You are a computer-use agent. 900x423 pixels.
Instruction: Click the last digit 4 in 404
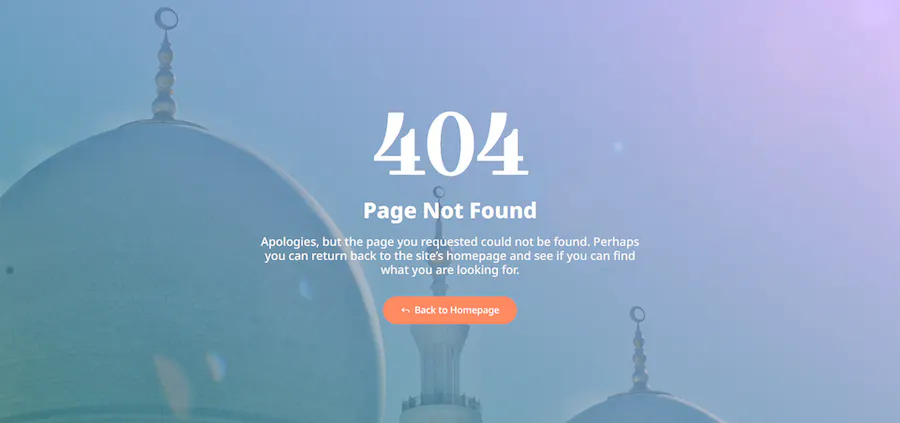coord(502,145)
